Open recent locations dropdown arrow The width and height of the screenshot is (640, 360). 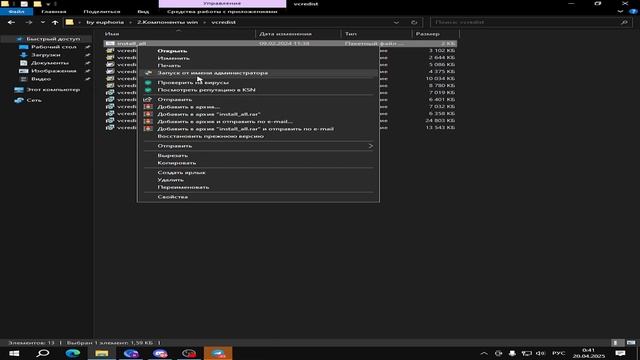(x=42, y=22)
